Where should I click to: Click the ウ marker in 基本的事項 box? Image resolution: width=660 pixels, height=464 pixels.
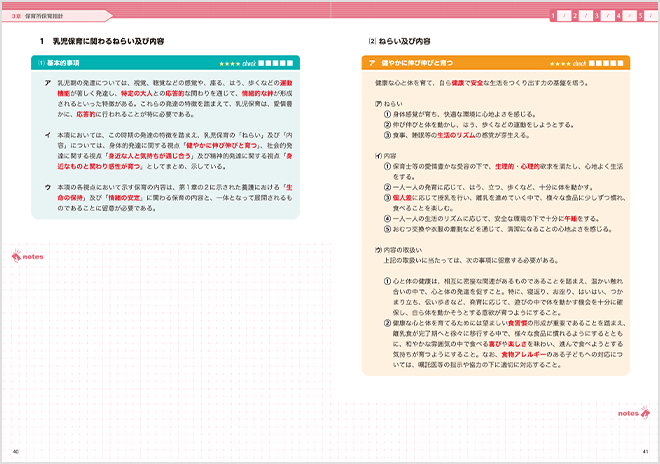[48, 187]
